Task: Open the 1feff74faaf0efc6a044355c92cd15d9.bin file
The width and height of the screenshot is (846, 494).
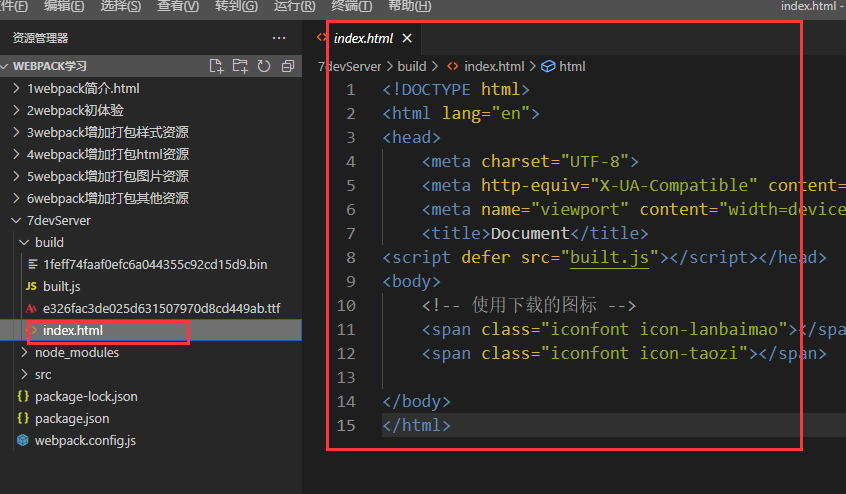Action: [x=155, y=264]
